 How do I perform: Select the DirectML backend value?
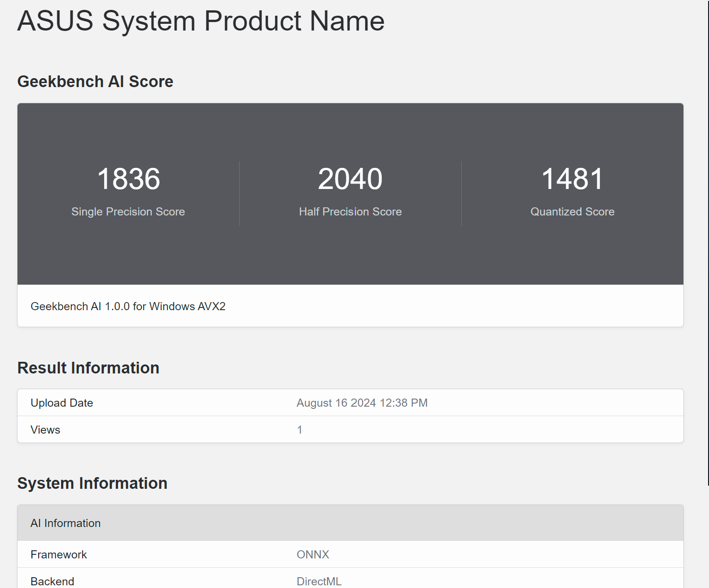pos(319,581)
